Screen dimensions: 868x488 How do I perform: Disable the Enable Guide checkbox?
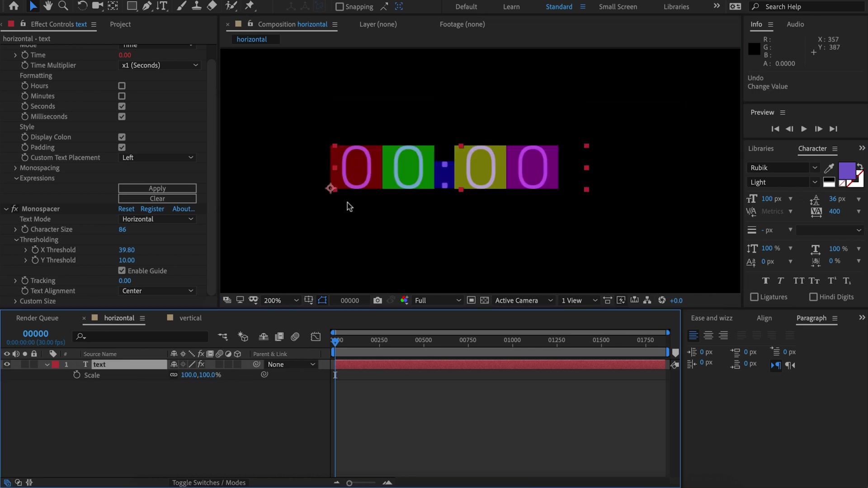pyautogui.click(x=122, y=271)
